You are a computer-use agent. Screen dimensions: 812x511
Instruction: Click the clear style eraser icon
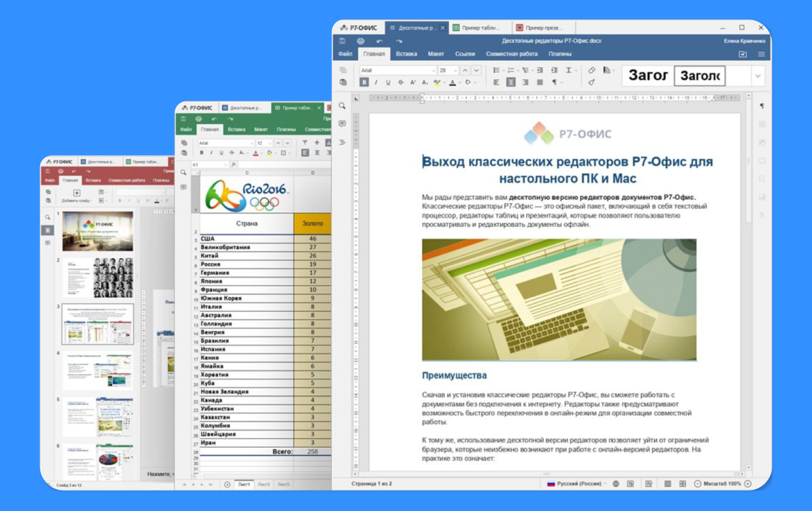point(592,71)
